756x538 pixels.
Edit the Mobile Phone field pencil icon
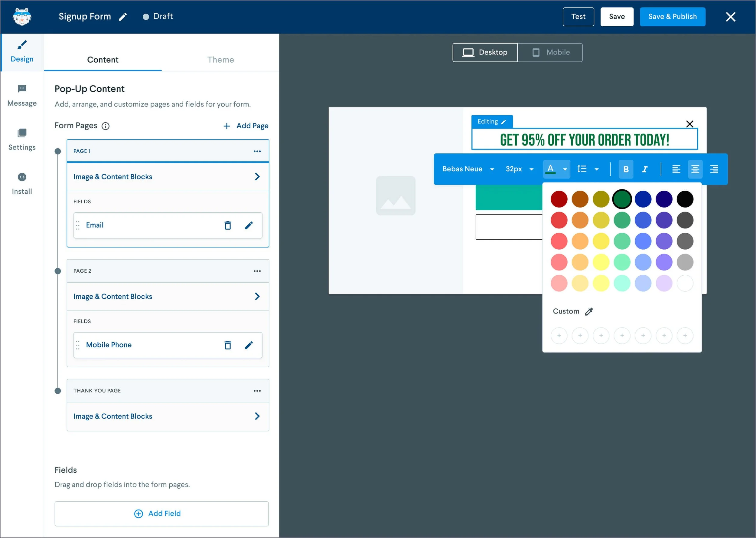click(249, 345)
